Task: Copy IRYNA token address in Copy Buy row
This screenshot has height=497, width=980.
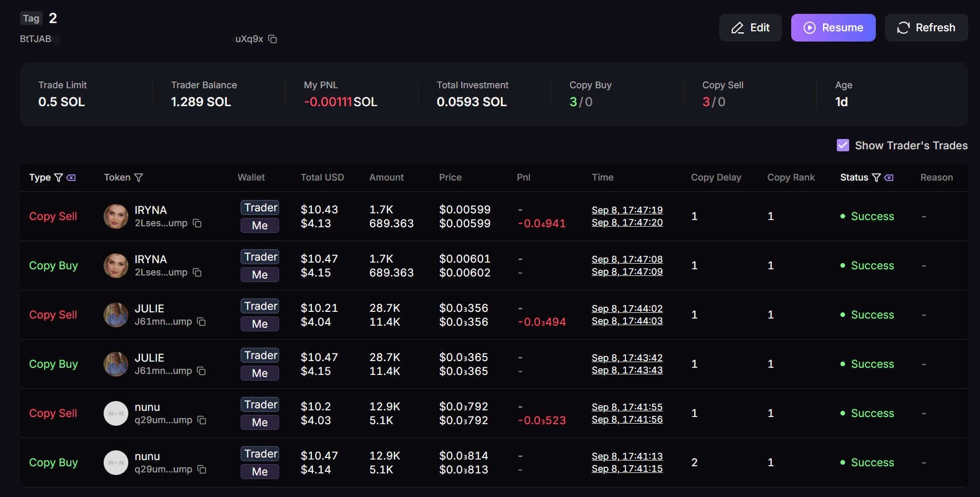Action: click(197, 272)
